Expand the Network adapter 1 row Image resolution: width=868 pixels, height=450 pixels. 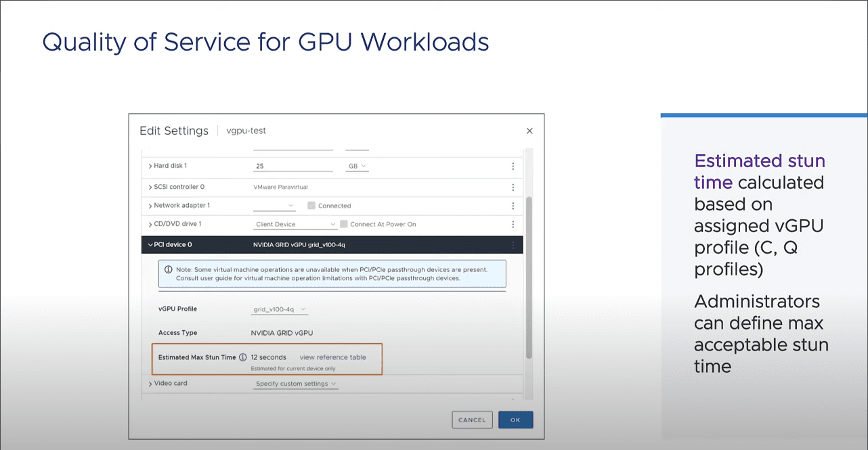tap(150, 206)
